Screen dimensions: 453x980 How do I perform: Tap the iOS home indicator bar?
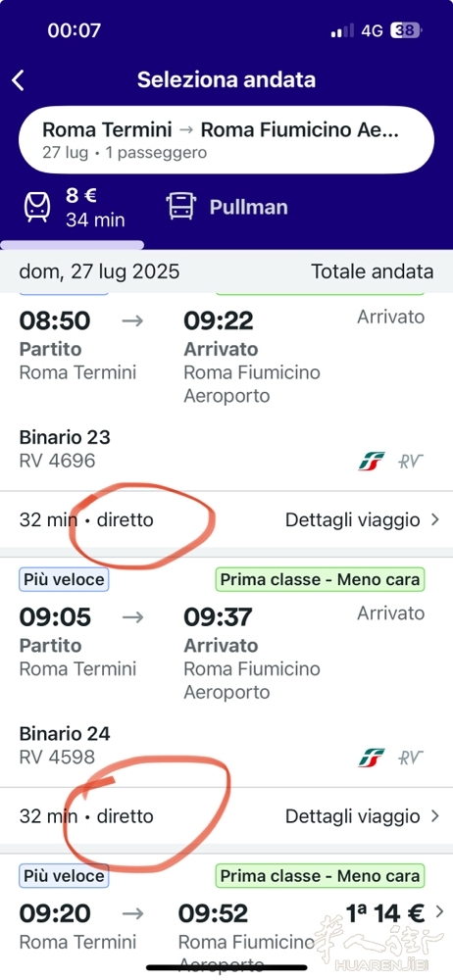click(x=226, y=967)
